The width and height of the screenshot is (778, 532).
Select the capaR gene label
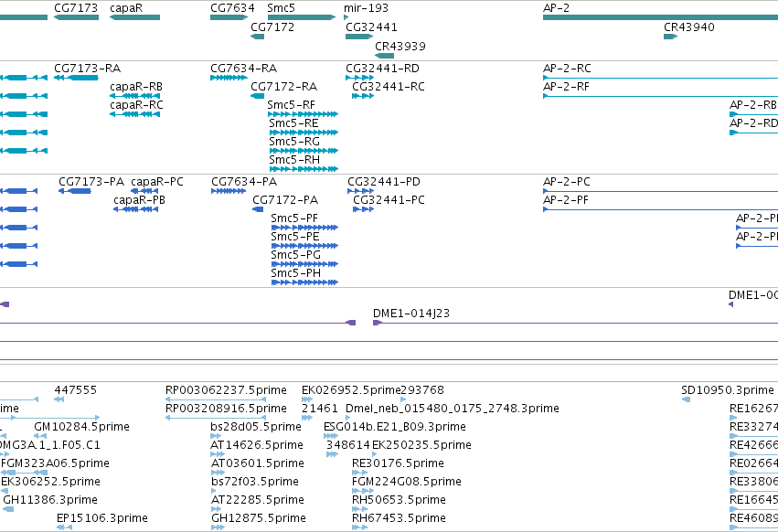click(126, 8)
